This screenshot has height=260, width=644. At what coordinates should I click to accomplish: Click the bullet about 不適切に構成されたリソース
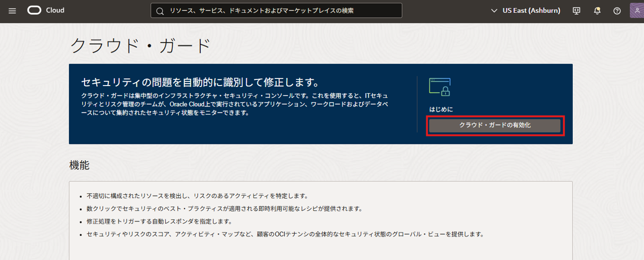(x=197, y=196)
